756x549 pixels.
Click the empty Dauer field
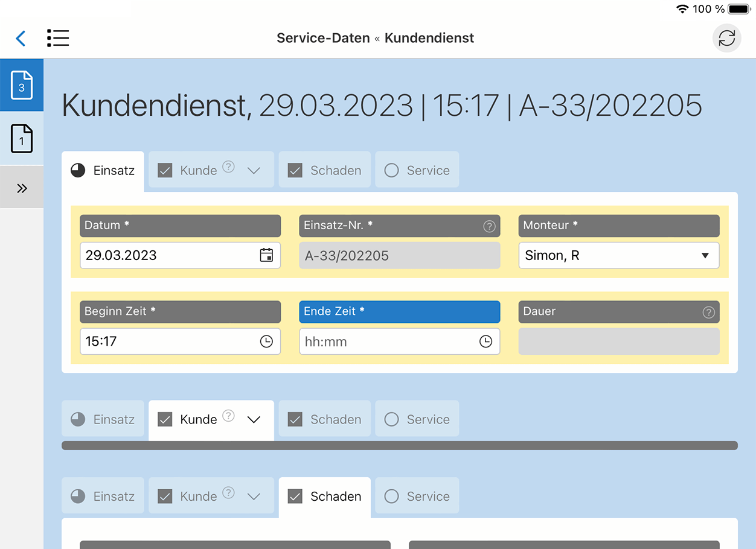619,341
